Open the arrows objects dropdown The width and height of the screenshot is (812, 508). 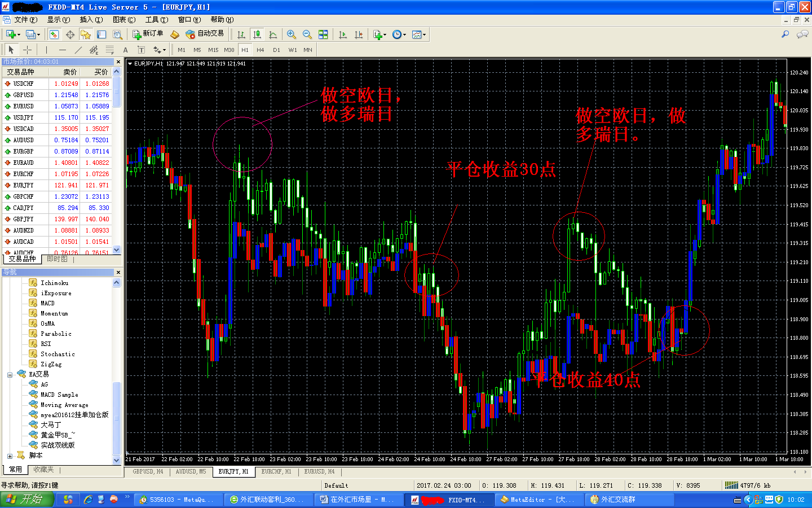pyautogui.click(x=160, y=50)
